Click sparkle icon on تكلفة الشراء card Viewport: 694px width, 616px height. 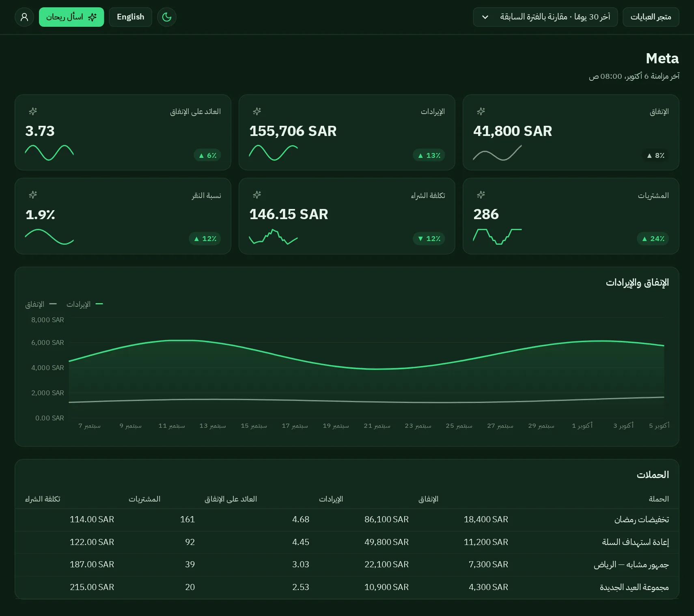(x=257, y=195)
